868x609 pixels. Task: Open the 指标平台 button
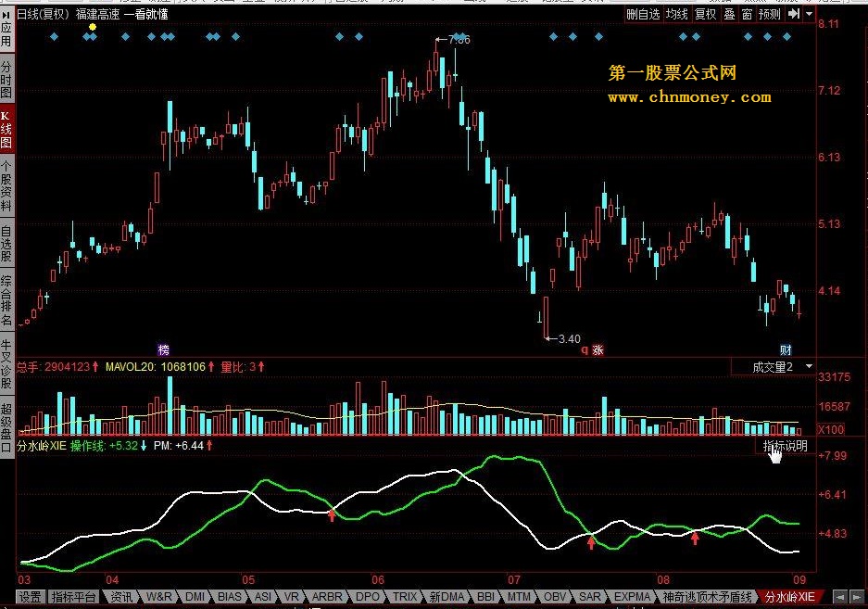73,597
